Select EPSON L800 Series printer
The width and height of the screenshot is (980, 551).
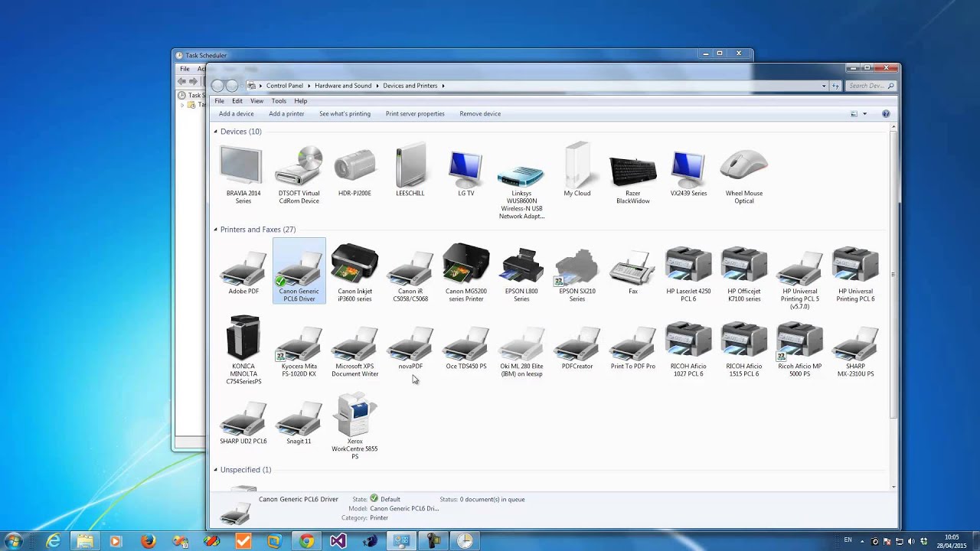click(521, 272)
